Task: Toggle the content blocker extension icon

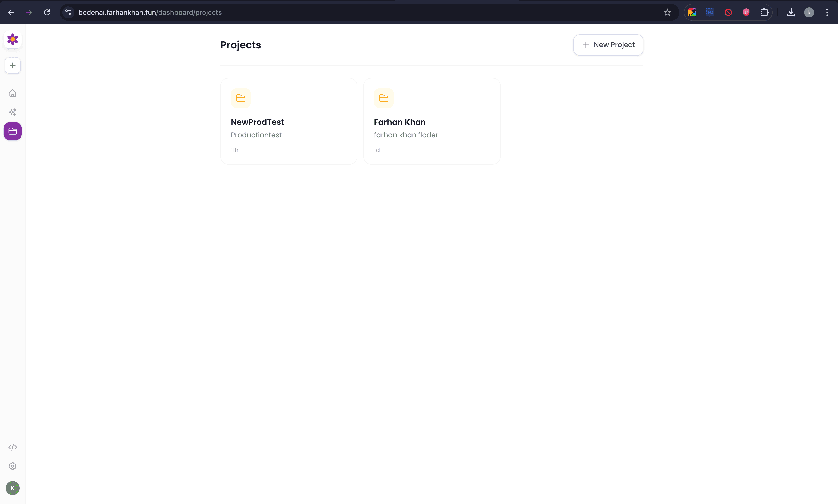Action: [728, 12]
